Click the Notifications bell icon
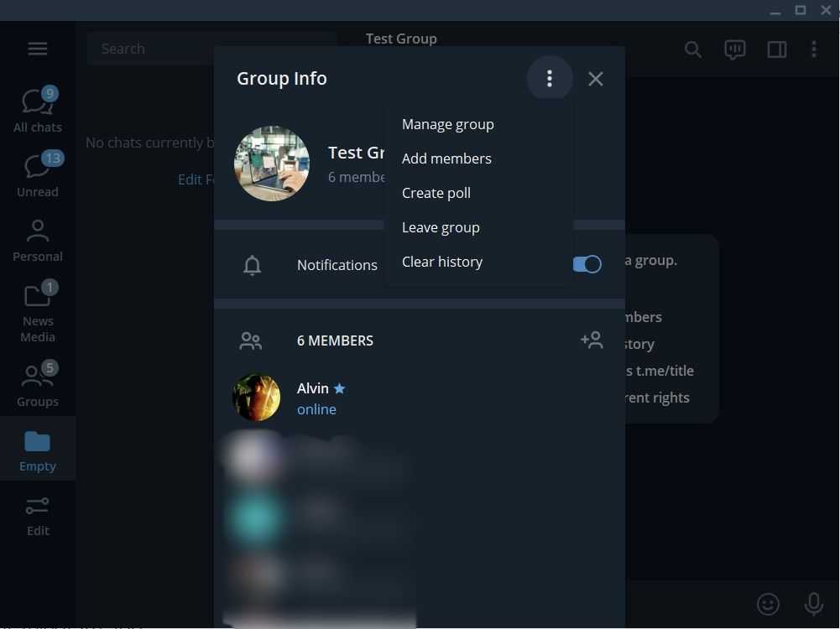This screenshot has height=629, width=840. pyautogui.click(x=252, y=265)
